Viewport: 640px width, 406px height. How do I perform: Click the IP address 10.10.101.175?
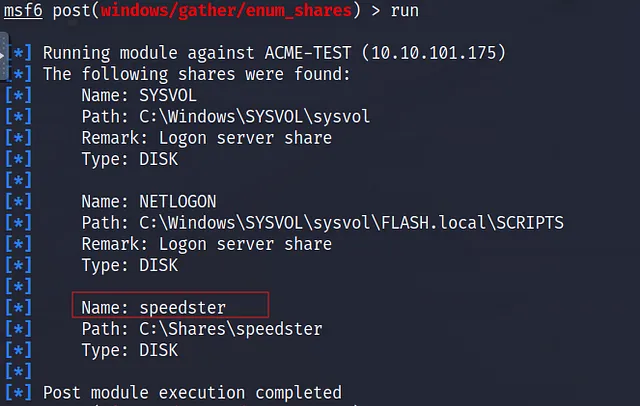click(x=434, y=53)
